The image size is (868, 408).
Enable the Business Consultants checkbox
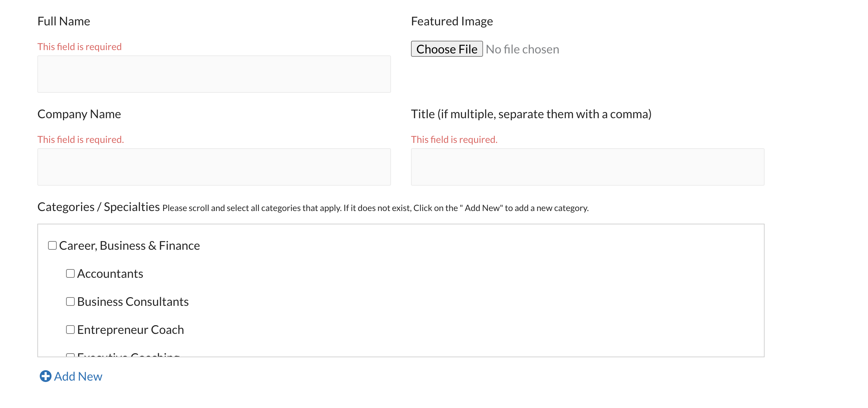pos(70,301)
